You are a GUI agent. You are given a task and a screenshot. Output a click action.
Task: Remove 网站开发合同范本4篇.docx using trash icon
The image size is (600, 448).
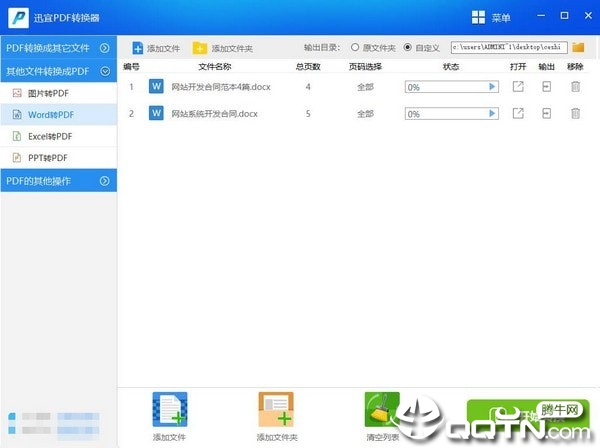tap(575, 86)
